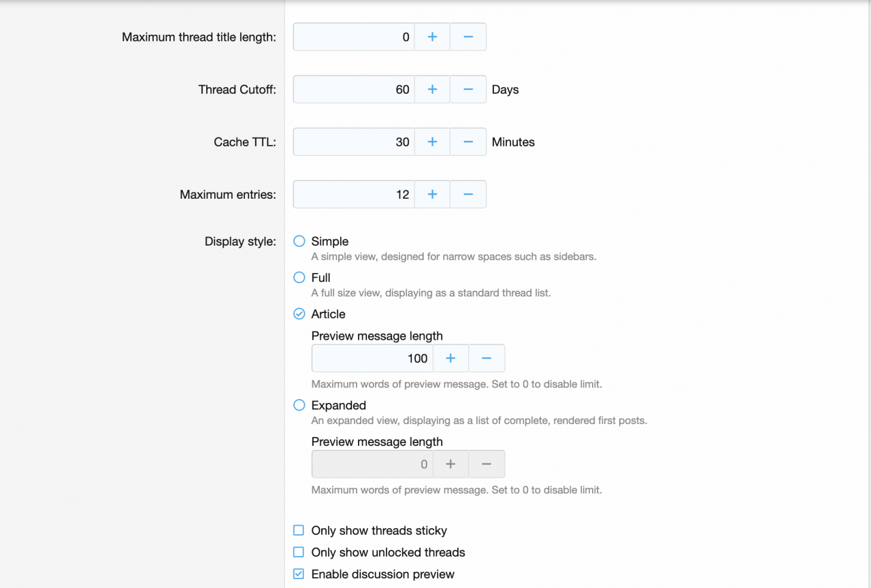Lower Maximum entries with the minus icon

pyautogui.click(x=468, y=194)
